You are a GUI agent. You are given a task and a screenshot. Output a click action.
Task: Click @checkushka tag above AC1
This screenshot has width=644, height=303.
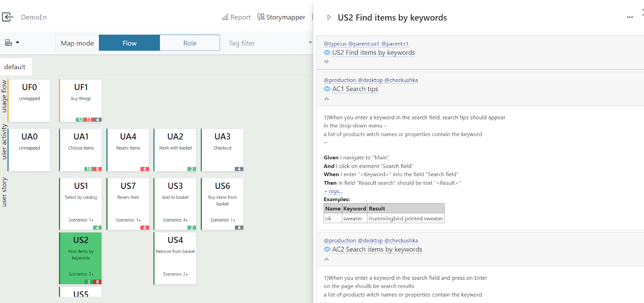click(x=401, y=80)
